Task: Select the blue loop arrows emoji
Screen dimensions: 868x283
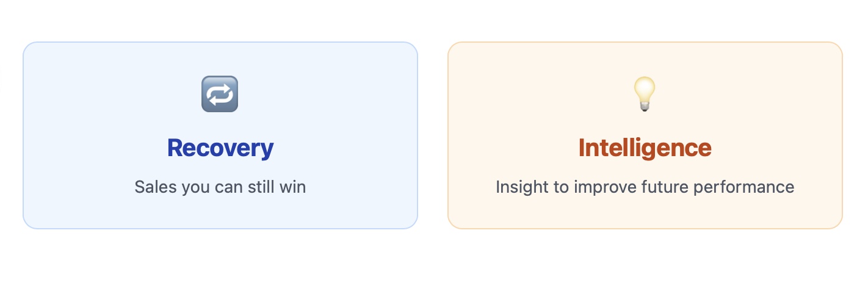Action: click(x=220, y=94)
